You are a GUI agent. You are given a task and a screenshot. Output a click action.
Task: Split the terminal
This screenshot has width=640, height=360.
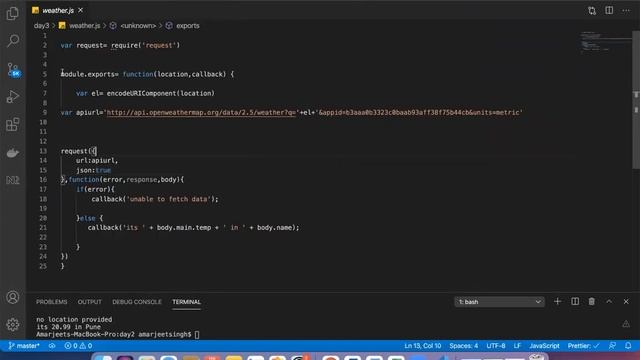575,302
